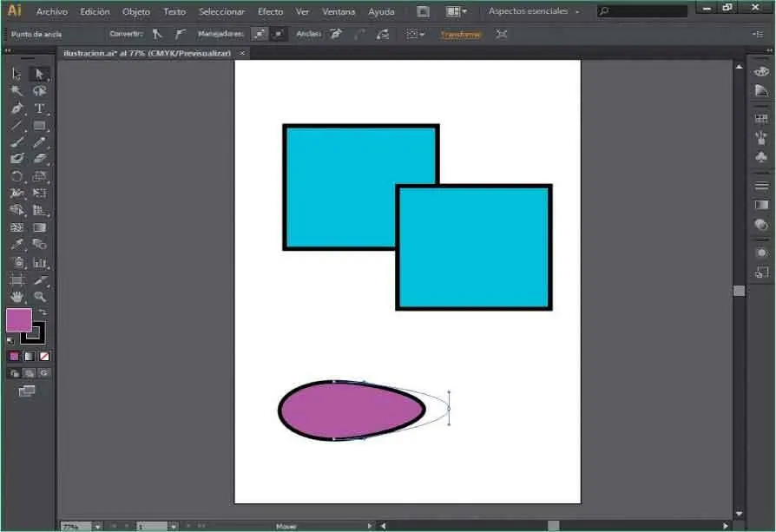Select the Hand tool
Image resolution: width=776 pixels, height=532 pixels.
(x=16, y=297)
